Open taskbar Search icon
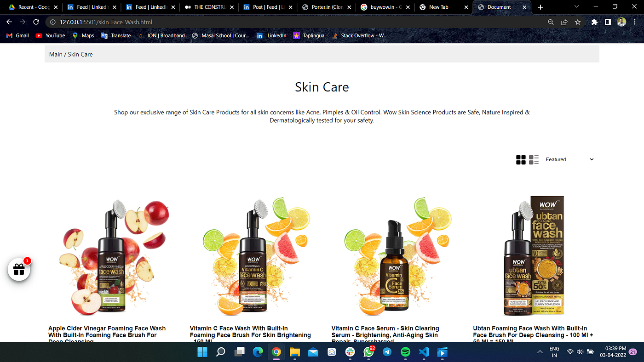This screenshot has width=644, height=362. point(221,352)
